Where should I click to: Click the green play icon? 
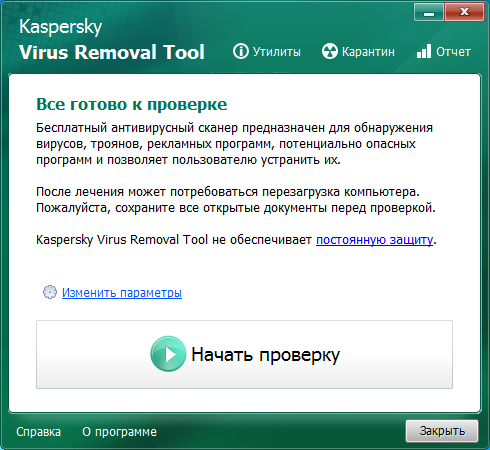(x=168, y=354)
